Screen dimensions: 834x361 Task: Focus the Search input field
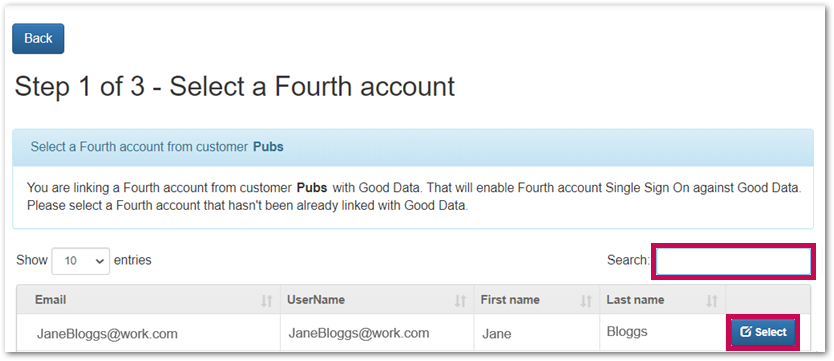coord(733,261)
